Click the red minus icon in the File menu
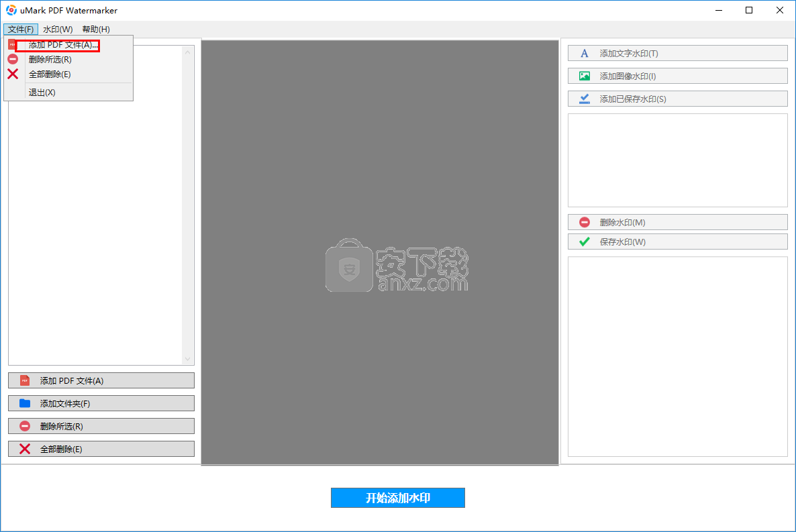This screenshot has height=532, width=796. pyautogui.click(x=13, y=60)
